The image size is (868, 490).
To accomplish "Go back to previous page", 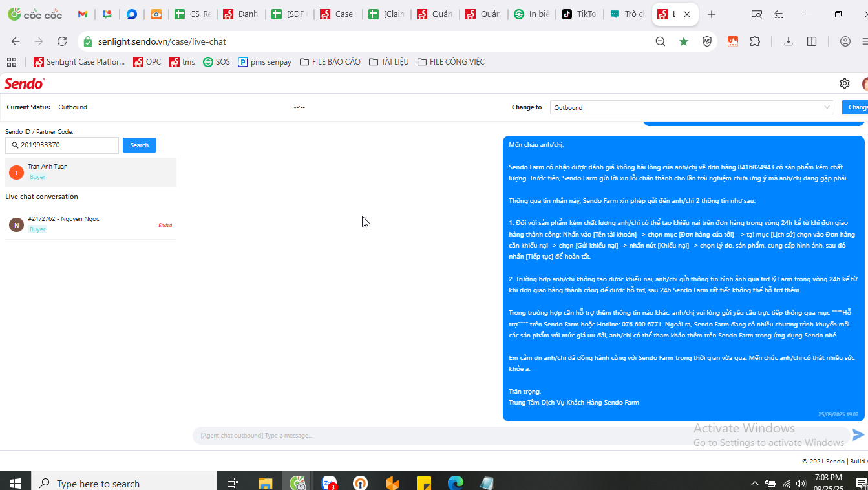I will click(16, 41).
